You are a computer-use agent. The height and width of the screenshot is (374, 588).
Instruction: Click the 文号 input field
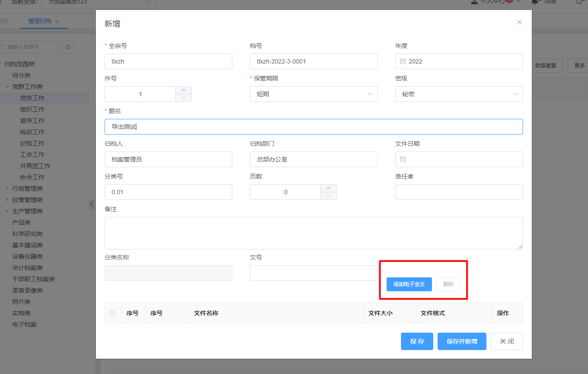(314, 273)
